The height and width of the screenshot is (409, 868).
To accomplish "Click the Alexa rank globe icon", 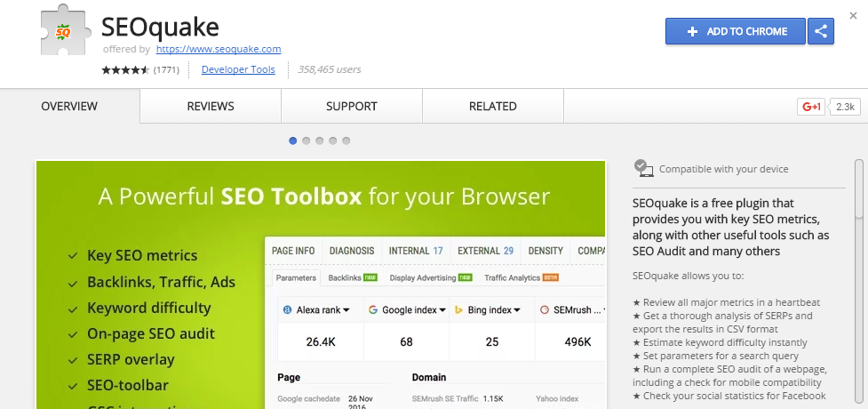I will pos(287,310).
